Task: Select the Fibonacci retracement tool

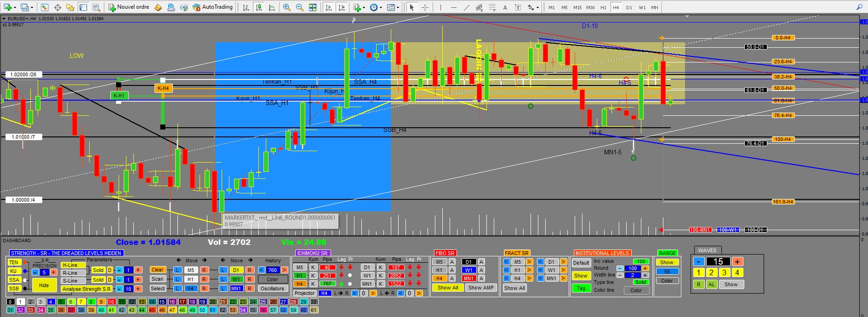Action: (492, 7)
